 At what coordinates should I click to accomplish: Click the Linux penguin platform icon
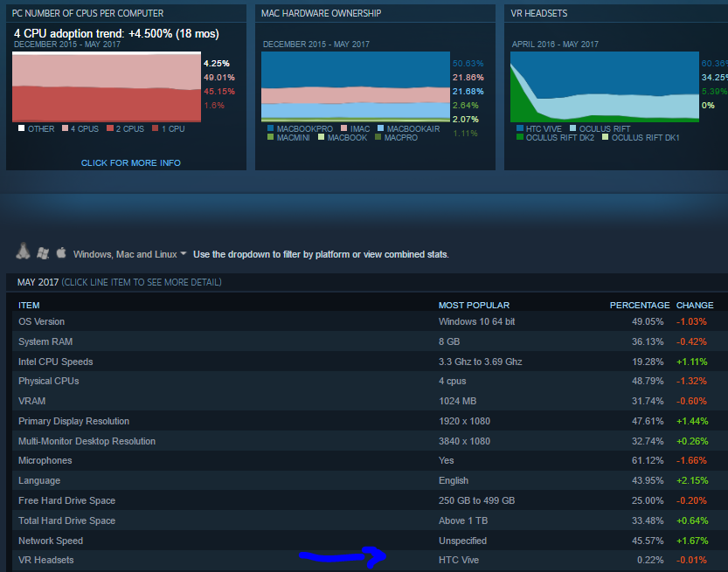click(23, 251)
